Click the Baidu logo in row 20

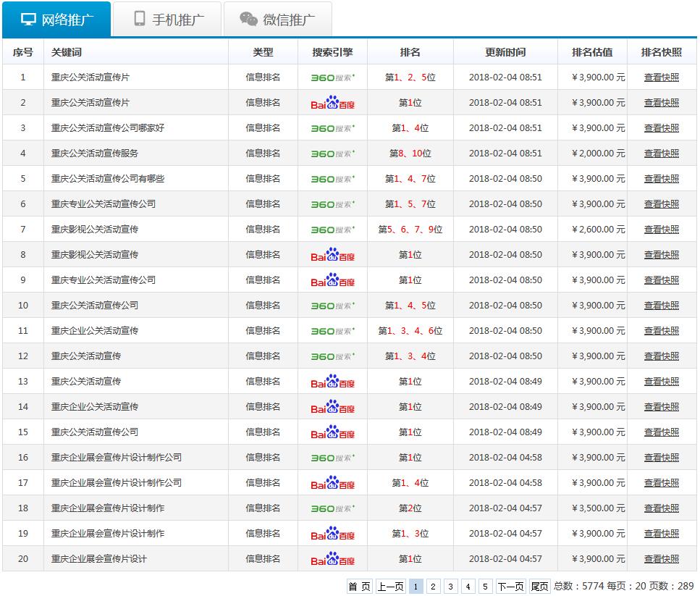pyautogui.click(x=332, y=559)
